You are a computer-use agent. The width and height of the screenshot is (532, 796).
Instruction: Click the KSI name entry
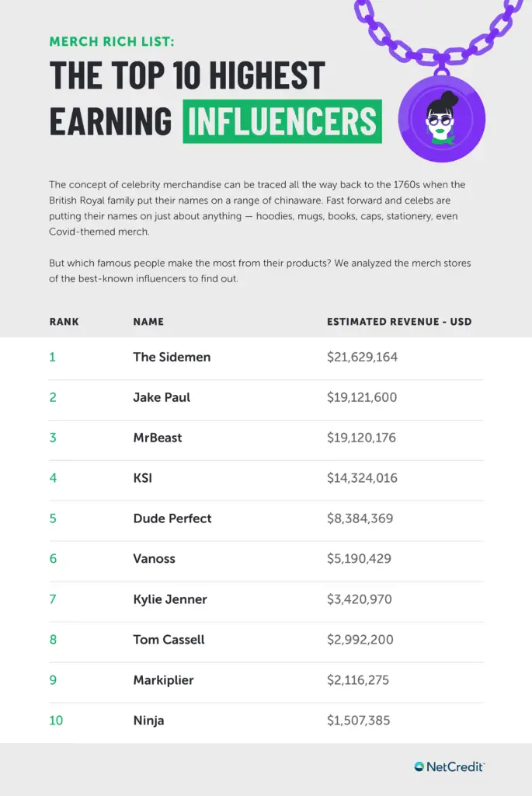pos(142,478)
